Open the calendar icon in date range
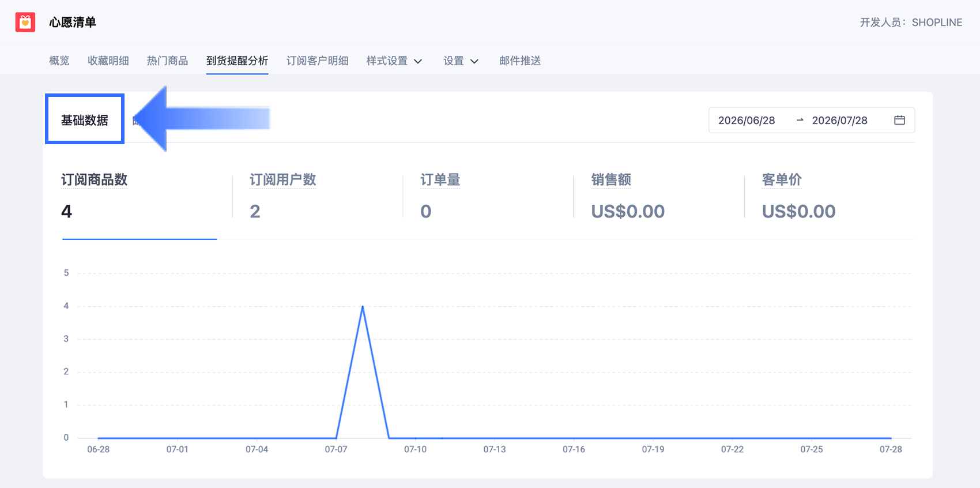The image size is (980, 488). click(899, 120)
